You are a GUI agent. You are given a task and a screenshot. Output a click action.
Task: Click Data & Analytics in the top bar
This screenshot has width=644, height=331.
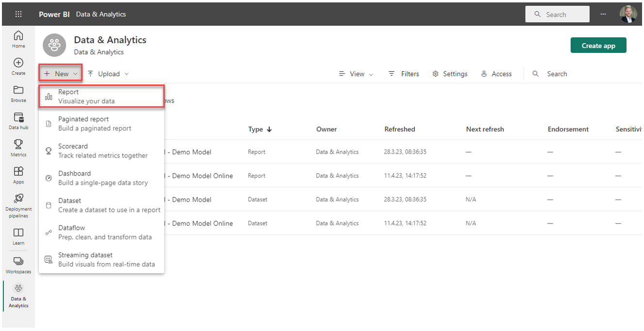click(x=101, y=14)
